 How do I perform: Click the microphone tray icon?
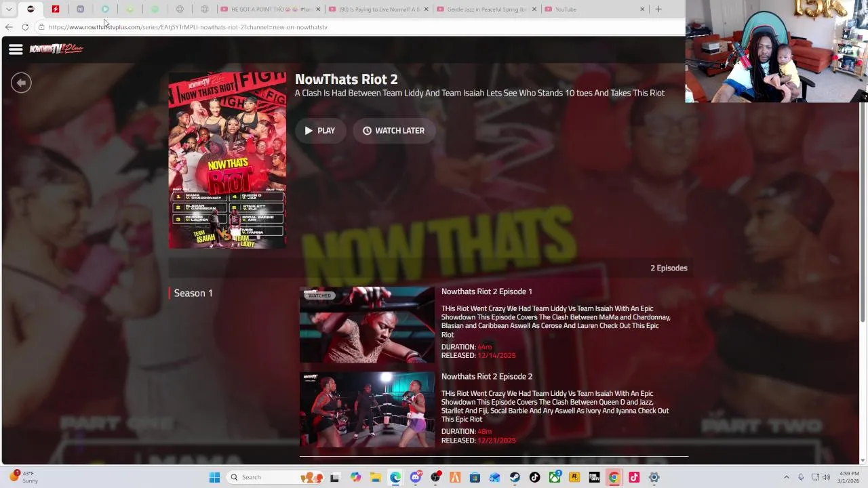(801, 477)
